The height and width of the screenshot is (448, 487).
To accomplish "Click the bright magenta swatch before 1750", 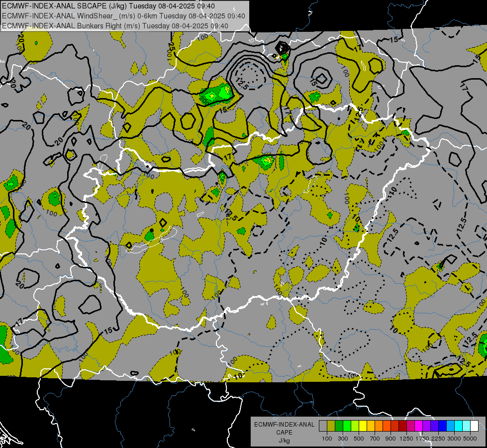I will point(419,426).
